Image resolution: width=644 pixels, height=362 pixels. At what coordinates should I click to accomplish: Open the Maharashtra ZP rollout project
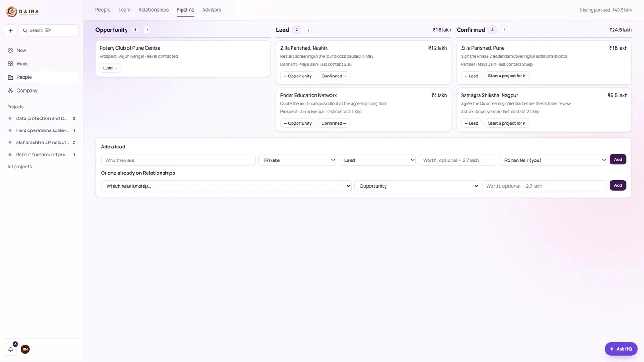(42, 143)
